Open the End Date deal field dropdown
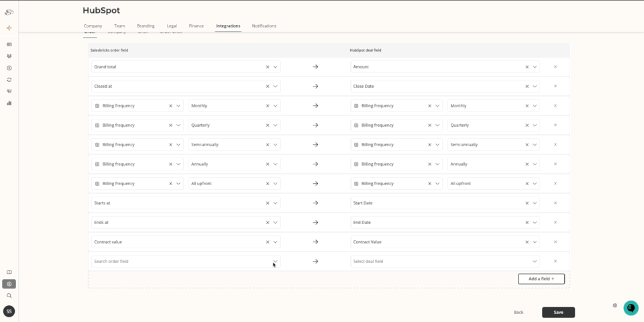This screenshot has height=322, width=644. coord(535,222)
